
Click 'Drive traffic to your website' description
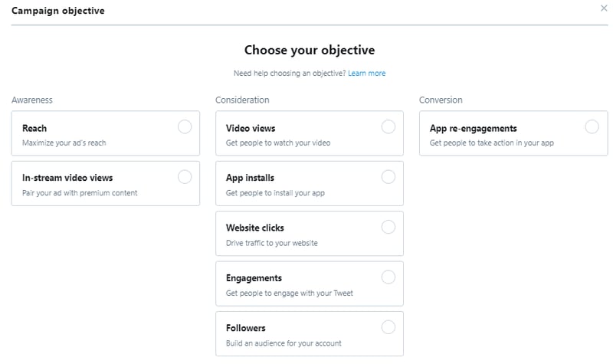[x=271, y=243]
